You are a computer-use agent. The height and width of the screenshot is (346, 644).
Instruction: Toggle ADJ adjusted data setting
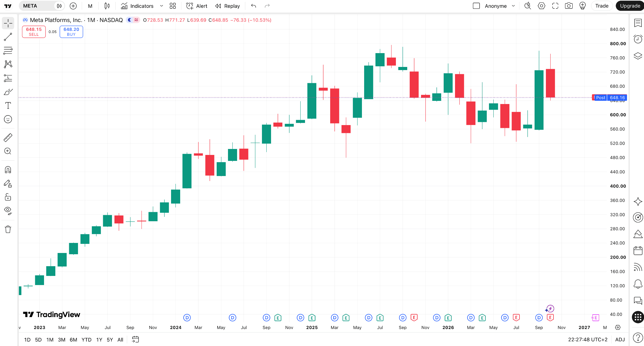[620, 339]
